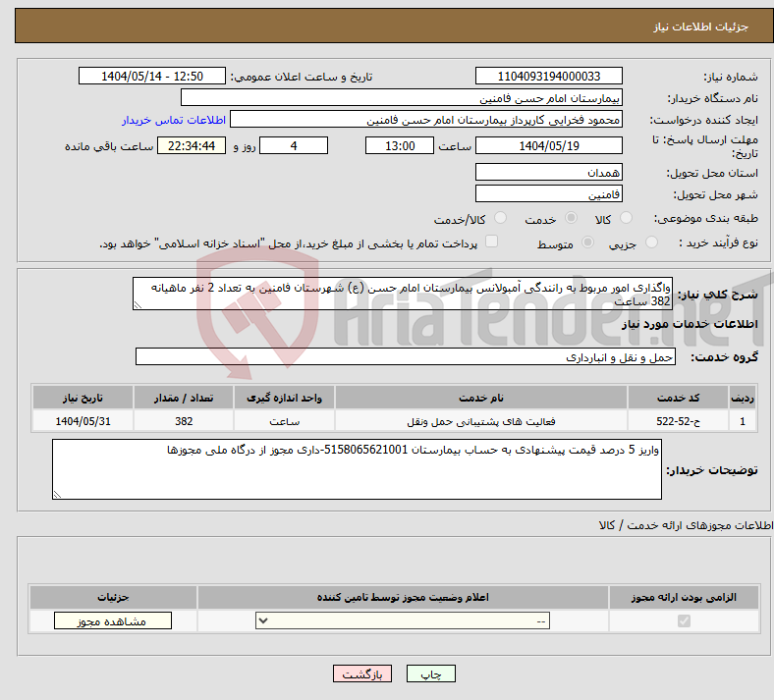Open the permit status dropdown

coord(403,621)
